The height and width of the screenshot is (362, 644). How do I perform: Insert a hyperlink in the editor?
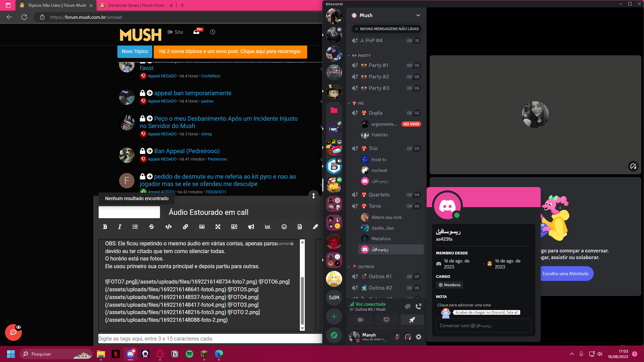point(185,227)
